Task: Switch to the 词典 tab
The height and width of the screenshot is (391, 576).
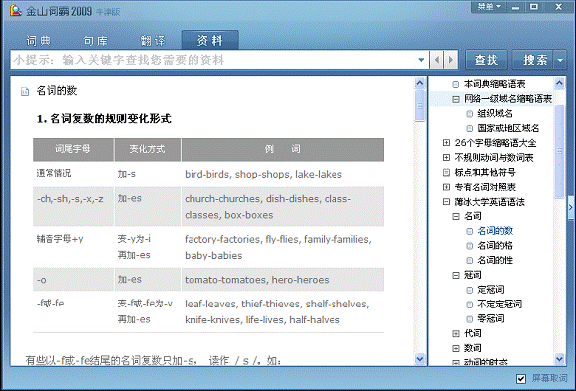Action: [x=39, y=41]
